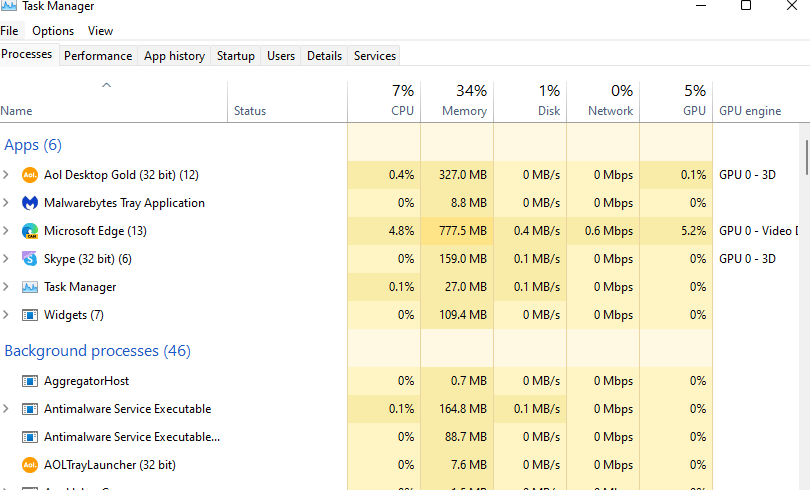Sort processes by the Memory column
Image resolution: width=810 pixels, height=490 pixels.
click(x=457, y=101)
